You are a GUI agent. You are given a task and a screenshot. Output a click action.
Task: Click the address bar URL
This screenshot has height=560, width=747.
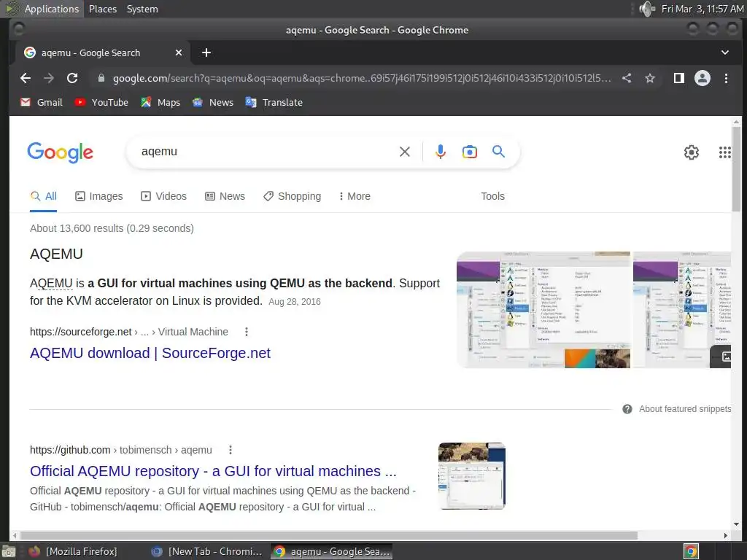tap(362, 78)
